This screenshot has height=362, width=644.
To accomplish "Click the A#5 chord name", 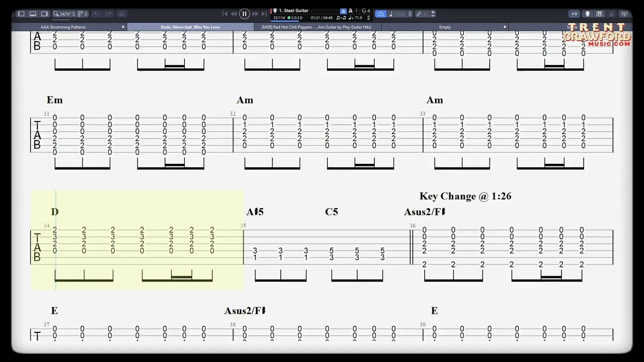I will pos(255,212).
